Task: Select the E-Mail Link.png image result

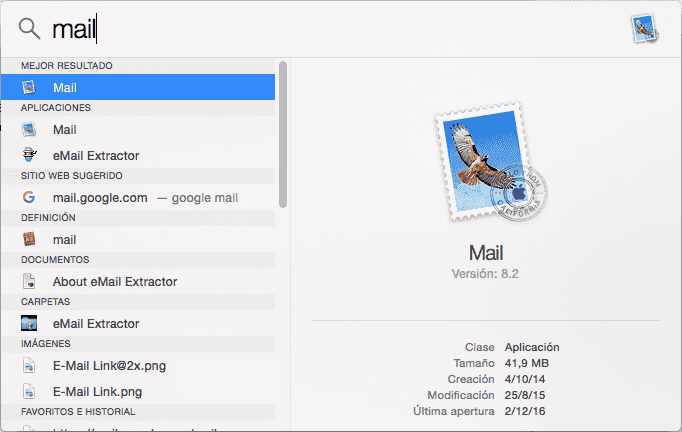Action: (x=138, y=392)
